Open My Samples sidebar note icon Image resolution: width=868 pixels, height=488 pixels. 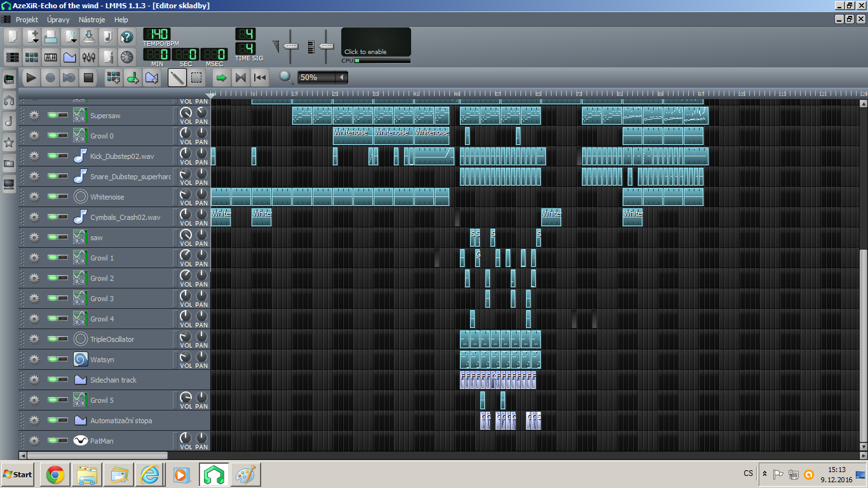9,121
